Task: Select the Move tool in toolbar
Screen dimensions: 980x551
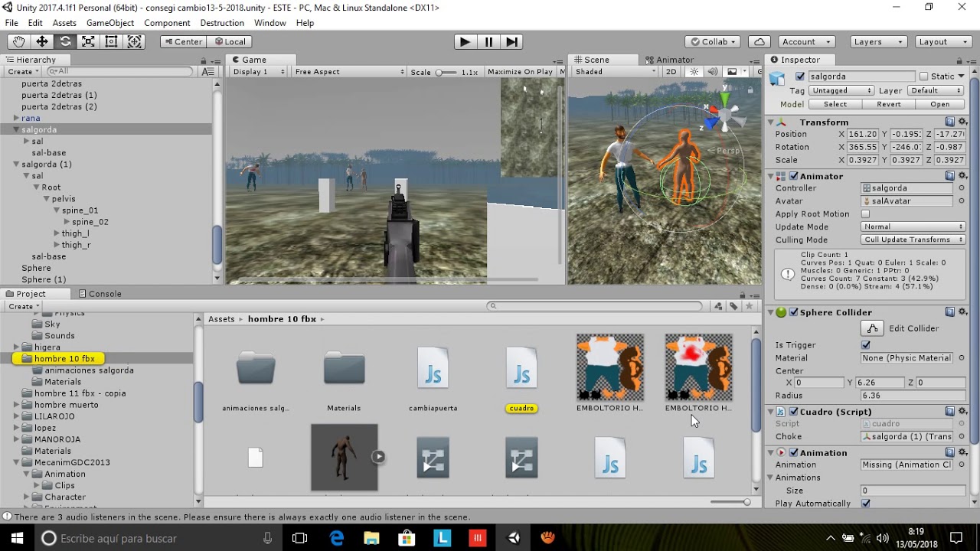Action: pos(42,42)
